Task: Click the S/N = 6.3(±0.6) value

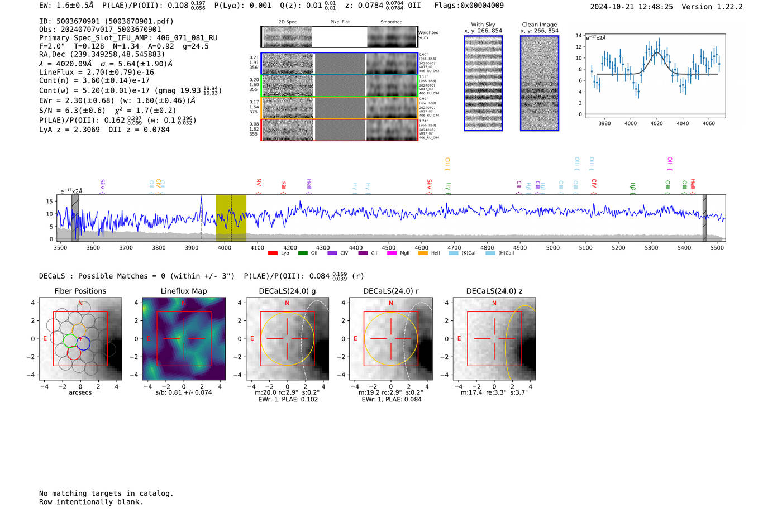Action: 72,111
